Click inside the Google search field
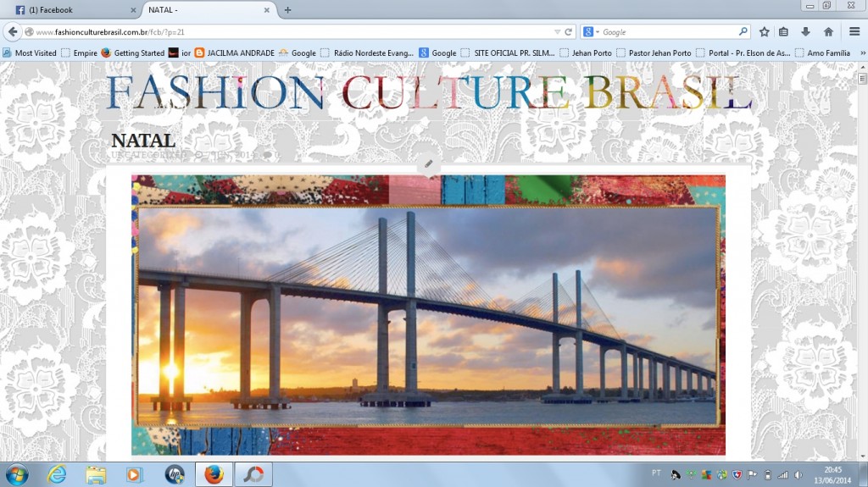868x487 pixels. click(x=670, y=31)
